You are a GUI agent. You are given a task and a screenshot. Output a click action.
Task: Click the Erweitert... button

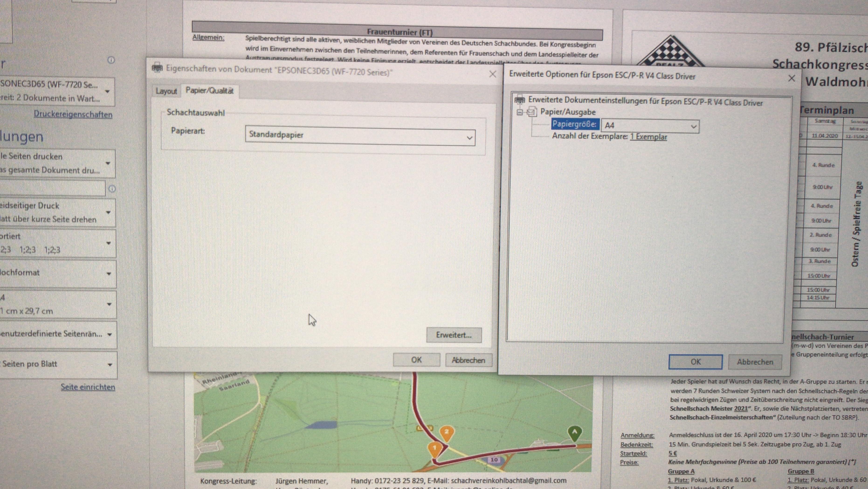click(x=454, y=335)
